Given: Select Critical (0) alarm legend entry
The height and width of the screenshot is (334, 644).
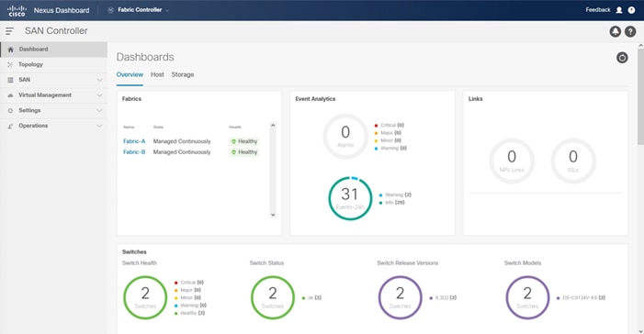Looking at the screenshot, I should tap(389, 125).
